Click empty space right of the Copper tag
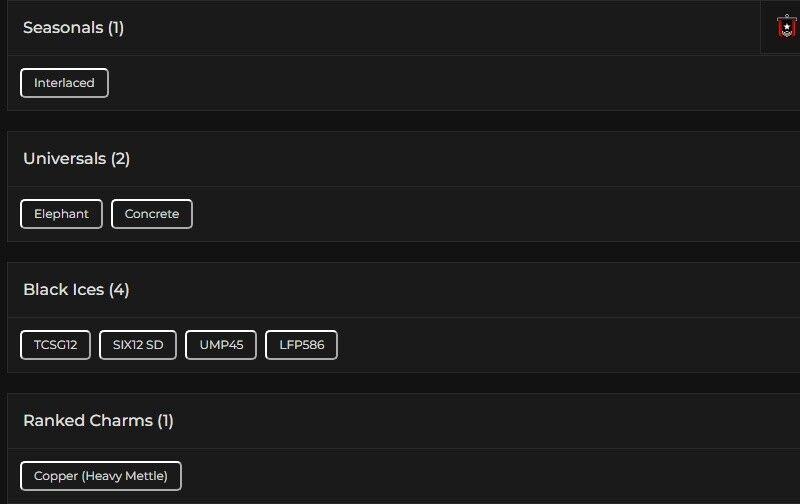 450,476
